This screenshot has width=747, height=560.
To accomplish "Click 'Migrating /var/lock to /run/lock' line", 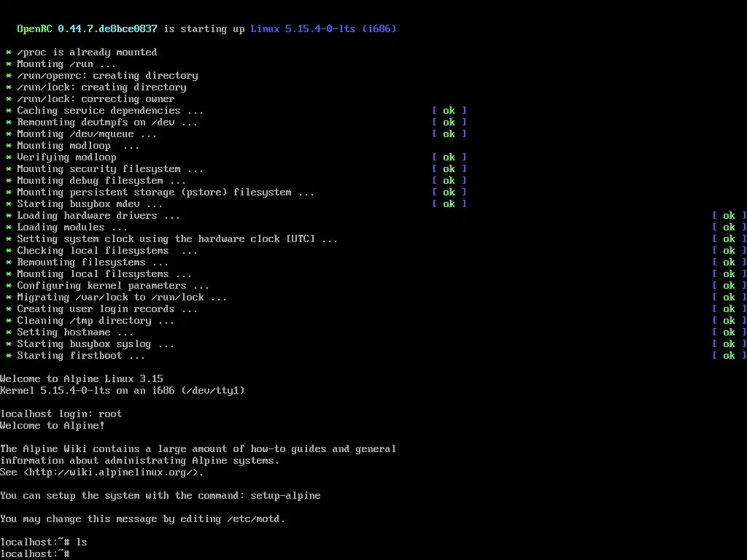I will click(x=122, y=297).
